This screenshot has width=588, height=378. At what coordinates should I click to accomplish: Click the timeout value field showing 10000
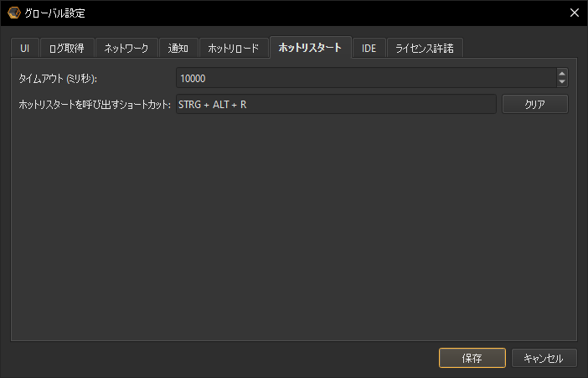point(366,78)
